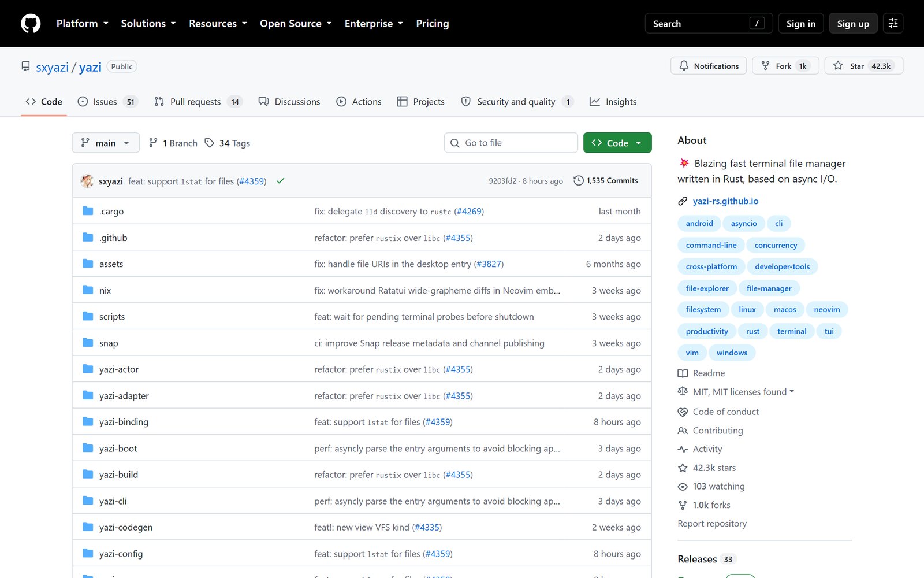924x578 pixels.
Task: Click the Go to file input
Action: [x=511, y=143]
